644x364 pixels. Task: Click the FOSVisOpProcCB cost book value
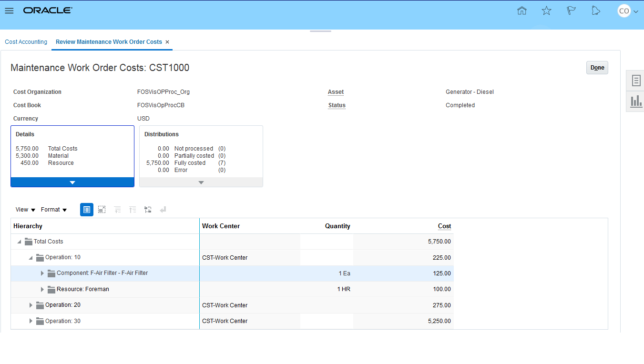tap(161, 105)
